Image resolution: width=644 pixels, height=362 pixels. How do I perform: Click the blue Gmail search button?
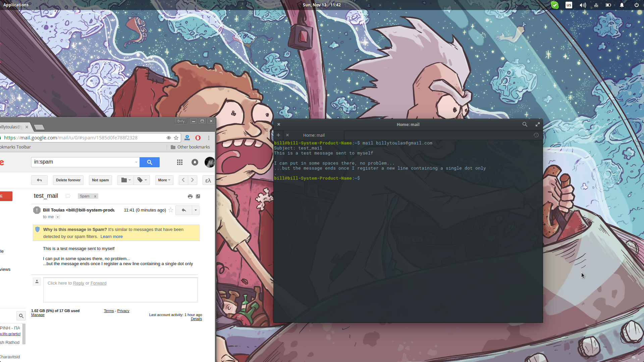[150, 162]
